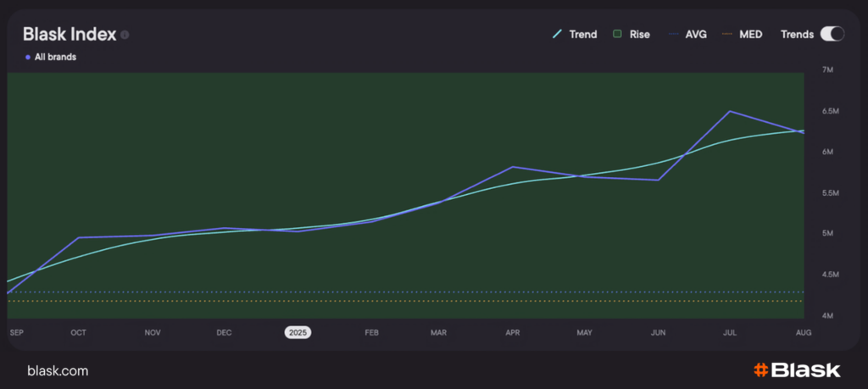Click the Trend legend line icon

557,35
